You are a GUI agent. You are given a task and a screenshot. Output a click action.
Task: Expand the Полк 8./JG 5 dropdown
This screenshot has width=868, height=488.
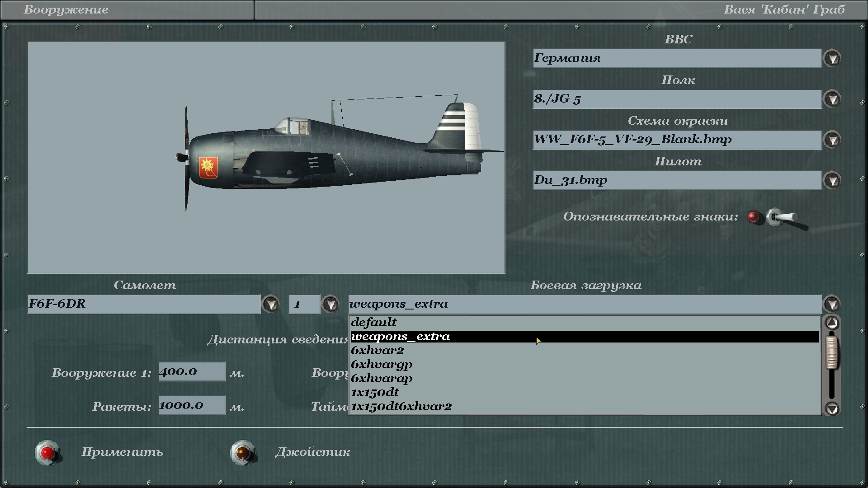(832, 99)
